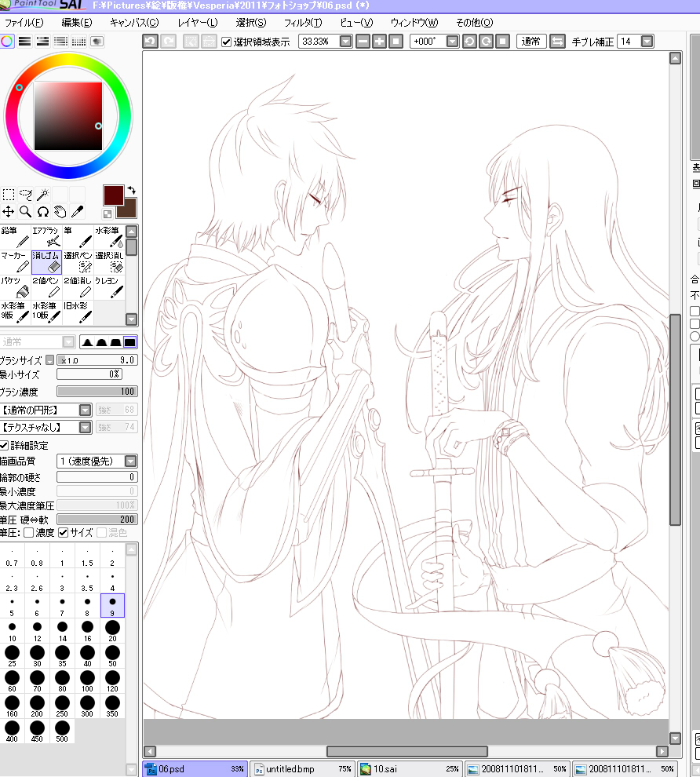Image resolution: width=700 pixels, height=777 pixels.
Task: Choose the エアブラシ airbrush tool
Action: pos(46,237)
